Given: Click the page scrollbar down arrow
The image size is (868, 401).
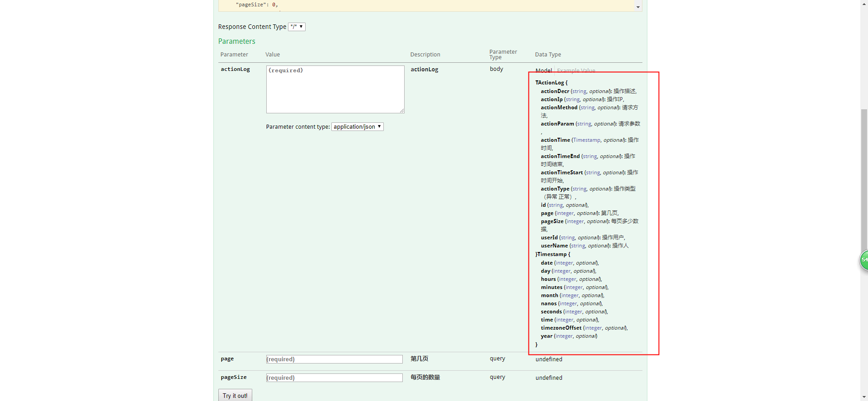Looking at the screenshot, I should 864,397.
